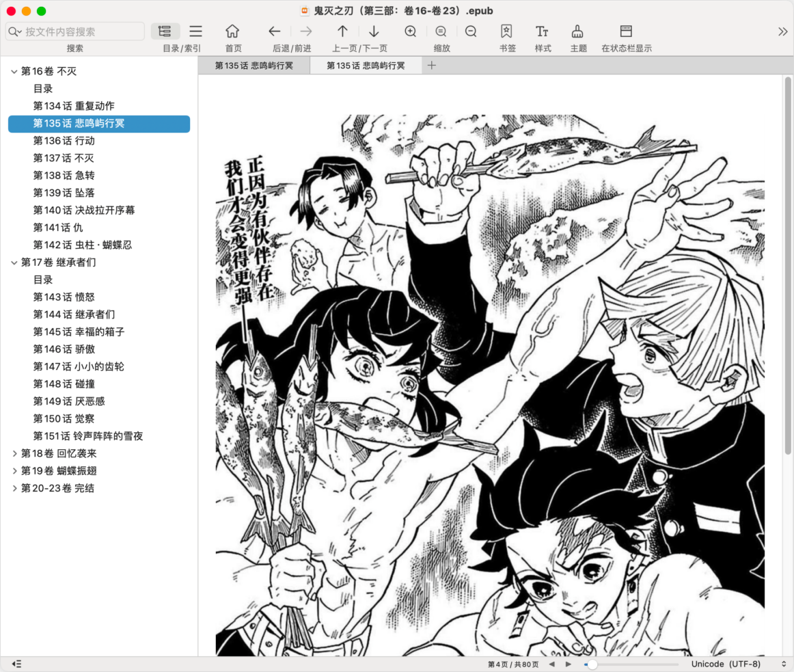
Task: Open chapter 第138话 急转
Action: pyautogui.click(x=64, y=175)
